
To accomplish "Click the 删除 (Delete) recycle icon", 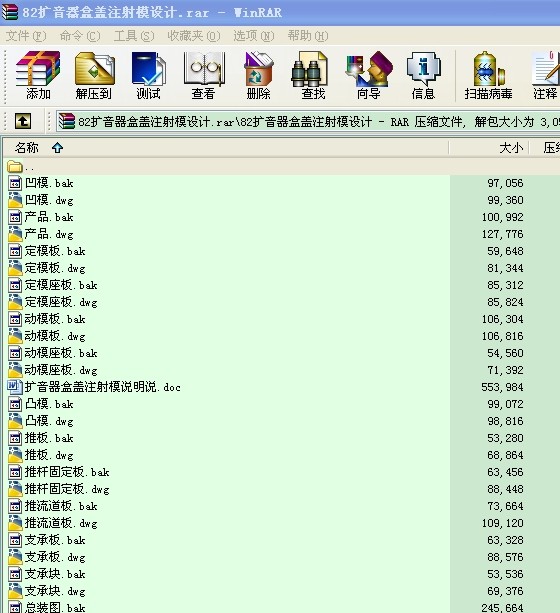I will coord(258,75).
